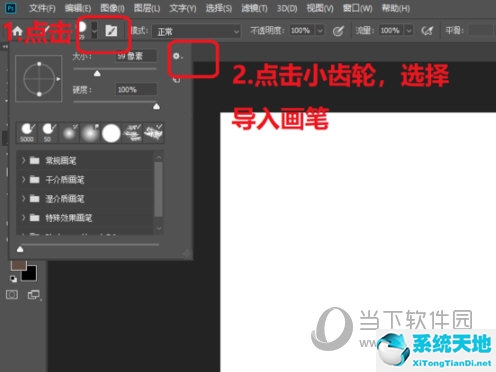Open the 图像(I) menu

click(112, 8)
